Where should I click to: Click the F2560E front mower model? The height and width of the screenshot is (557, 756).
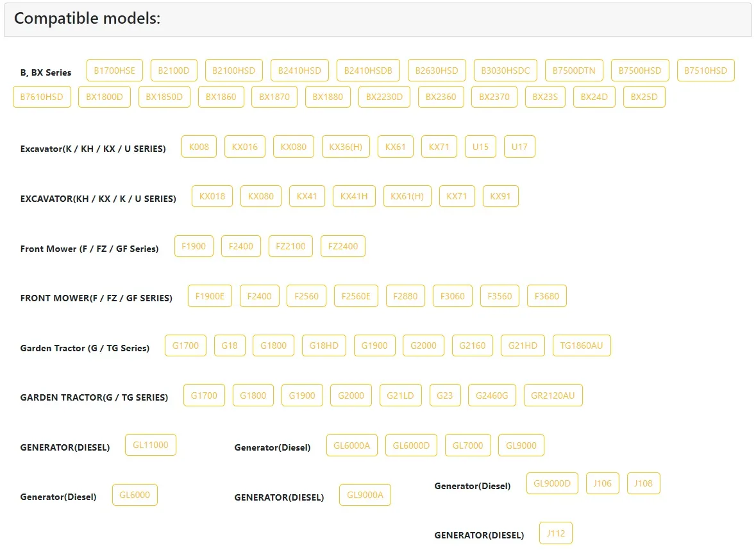pos(356,296)
